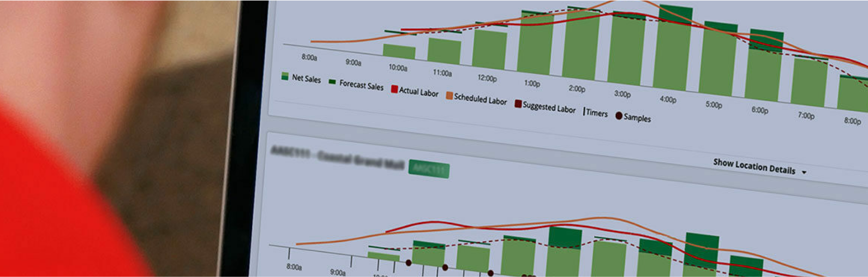Click the orange Scheduled Labor legend icon

[x=449, y=96]
